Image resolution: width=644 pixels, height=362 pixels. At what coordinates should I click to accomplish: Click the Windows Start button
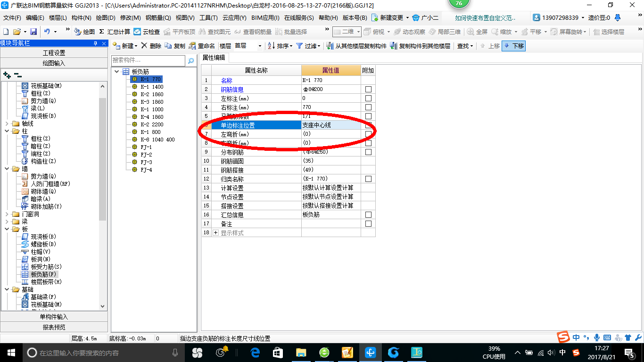[x=11, y=353]
